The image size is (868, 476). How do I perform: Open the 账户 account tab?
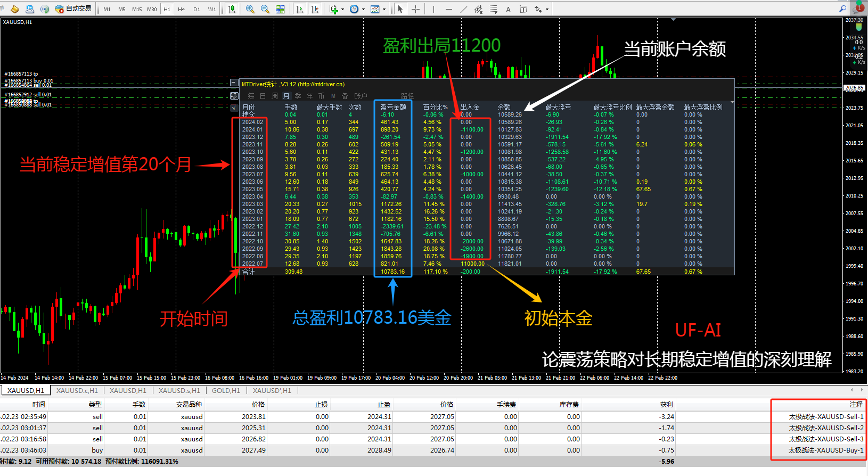coord(361,96)
